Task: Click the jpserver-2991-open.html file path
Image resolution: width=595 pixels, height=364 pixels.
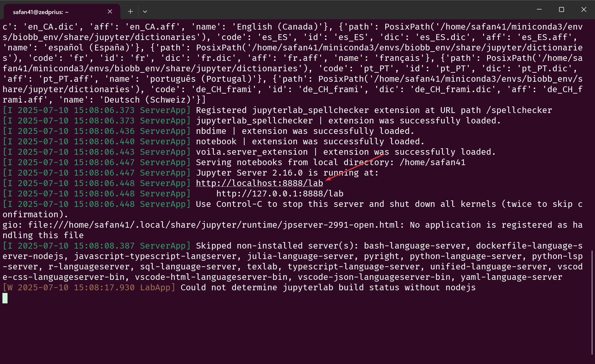Action: (x=341, y=225)
